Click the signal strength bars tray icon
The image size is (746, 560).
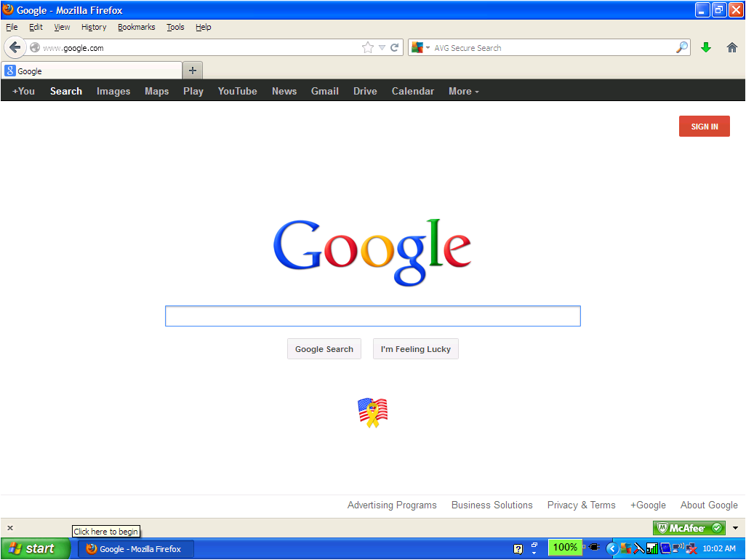point(652,548)
